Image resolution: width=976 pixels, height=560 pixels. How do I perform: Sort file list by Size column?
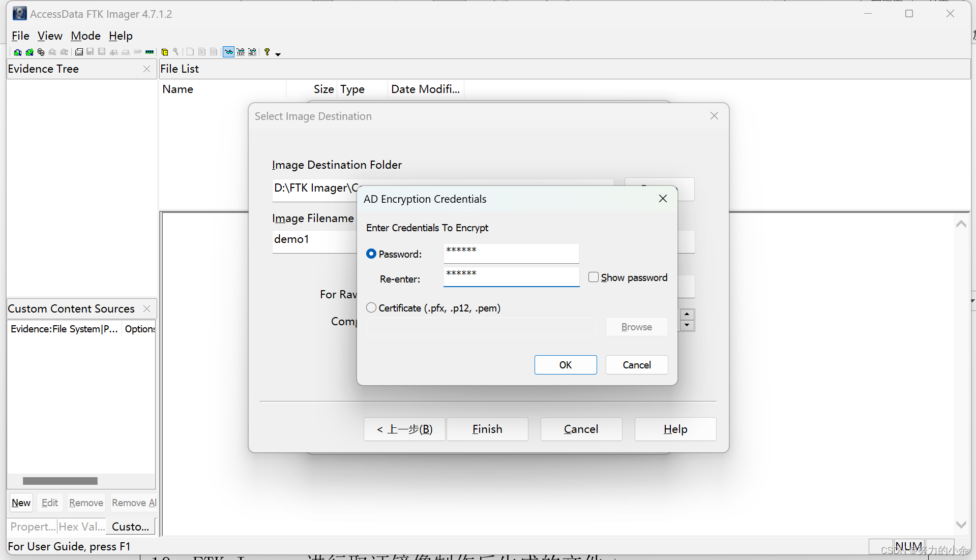click(x=311, y=89)
